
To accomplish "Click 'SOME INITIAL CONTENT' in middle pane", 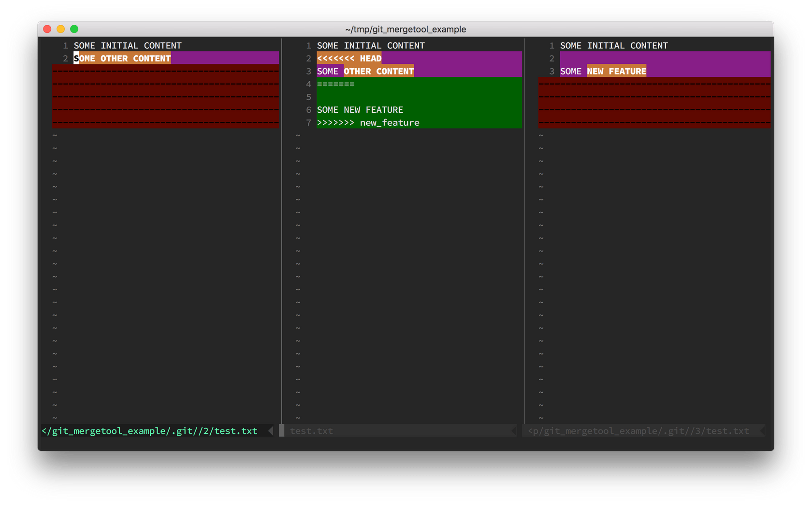I will tap(371, 45).
